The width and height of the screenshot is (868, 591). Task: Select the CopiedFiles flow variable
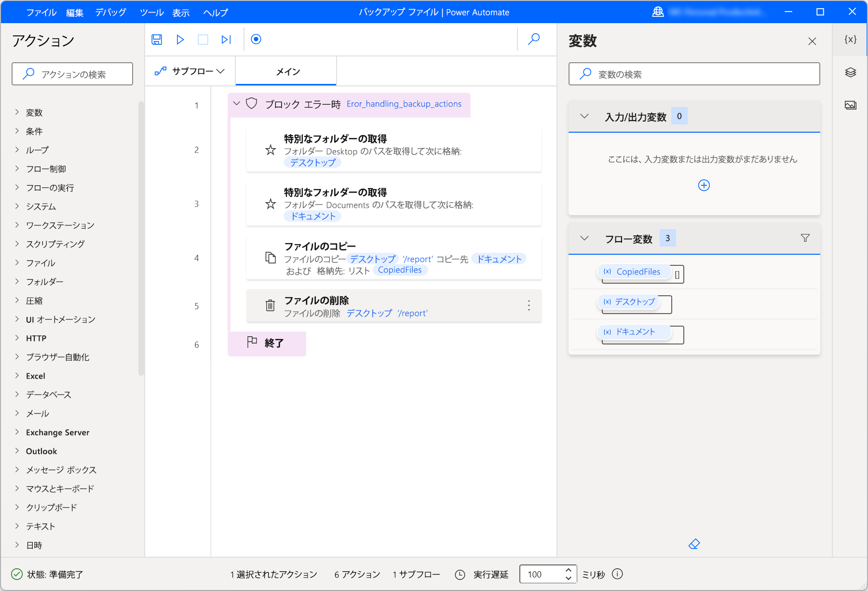click(634, 272)
